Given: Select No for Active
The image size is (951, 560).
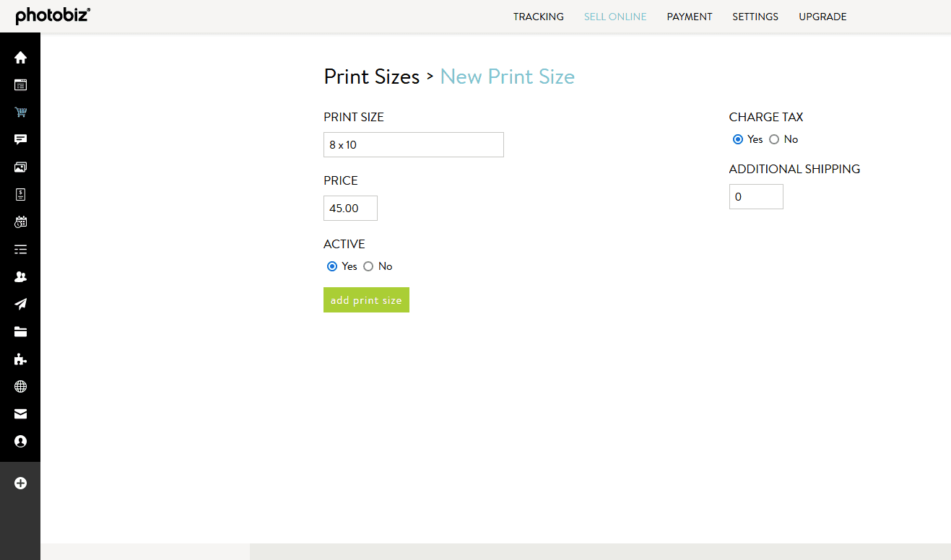Looking at the screenshot, I should (x=368, y=266).
